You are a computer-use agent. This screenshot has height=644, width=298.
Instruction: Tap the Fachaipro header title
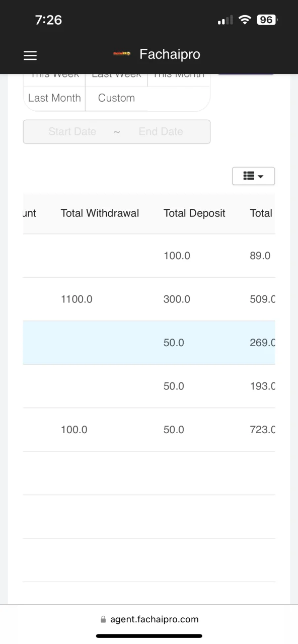coord(170,54)
